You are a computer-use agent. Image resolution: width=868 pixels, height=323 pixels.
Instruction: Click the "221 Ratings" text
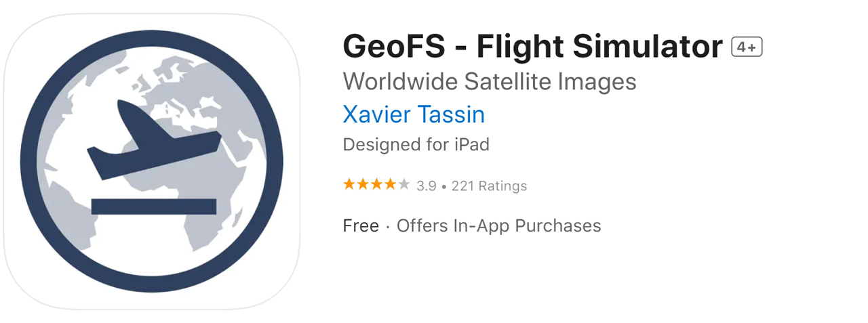489,186
